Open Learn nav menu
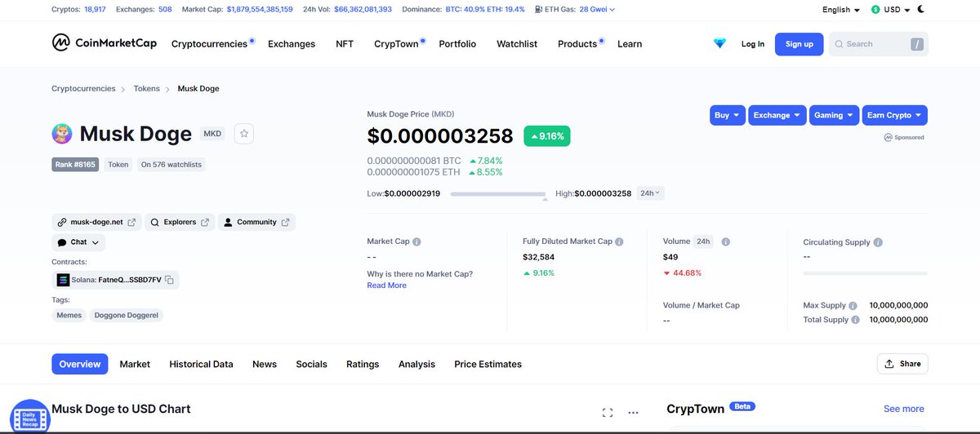Viewport: 980px width, 434px height. (630, 44)
